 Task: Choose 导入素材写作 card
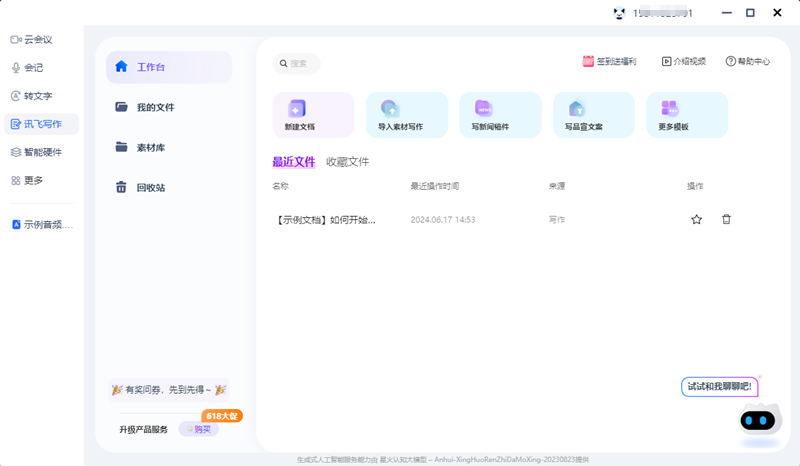pos(407,115)
